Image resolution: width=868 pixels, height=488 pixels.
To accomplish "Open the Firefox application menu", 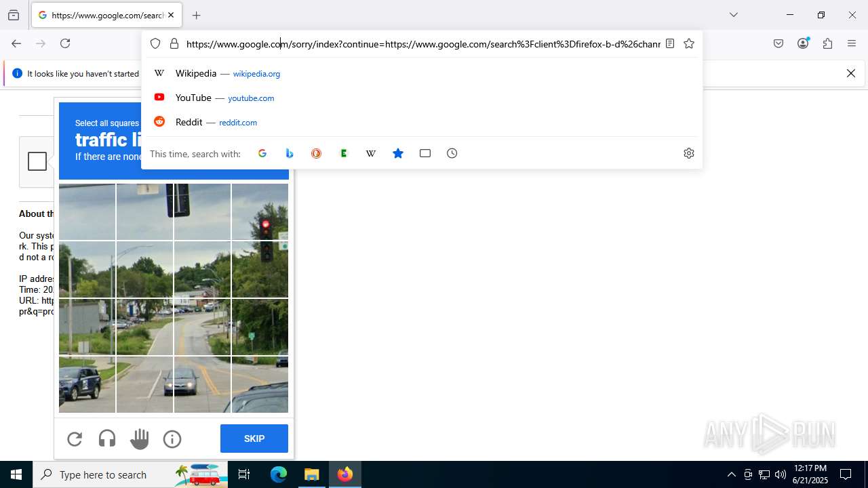I will pos(852,43).
